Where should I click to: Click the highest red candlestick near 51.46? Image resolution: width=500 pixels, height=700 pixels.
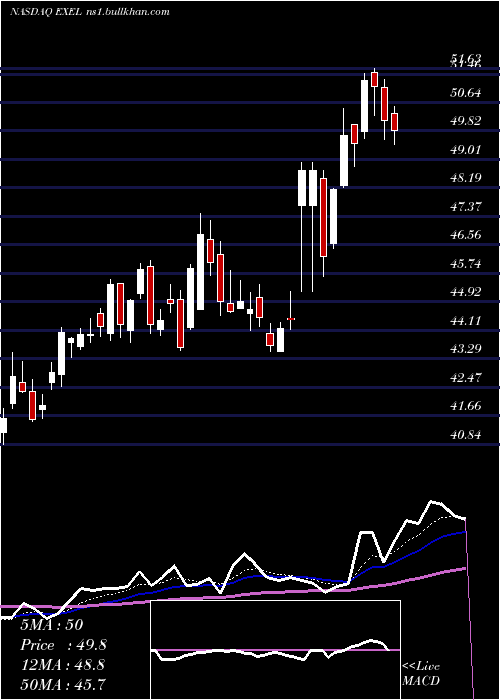(x=375, y=79)
